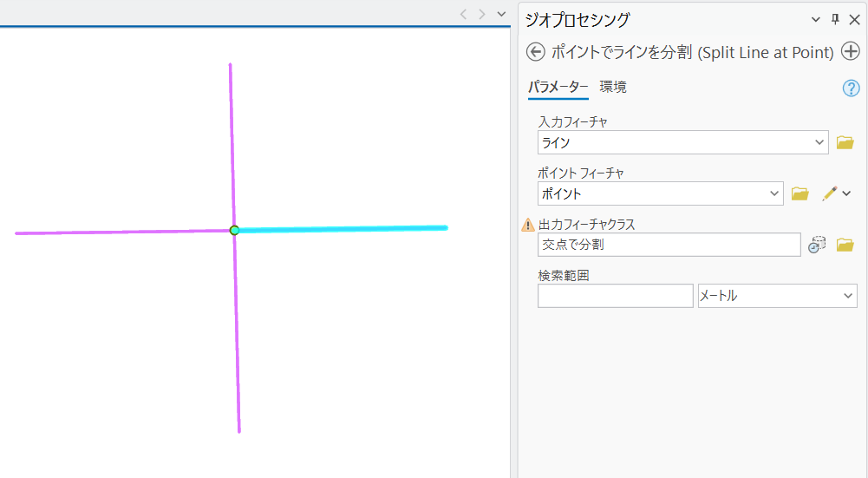Open the ジオプロセシング pane options menu arrow
Viewport: 868px width, 478px height.
815,20
